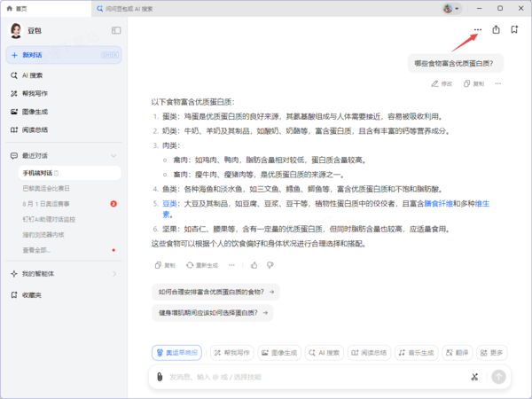Click 查看全部 to see all conversations
This screenshot has width=532, height=399.
click(36, 250)
